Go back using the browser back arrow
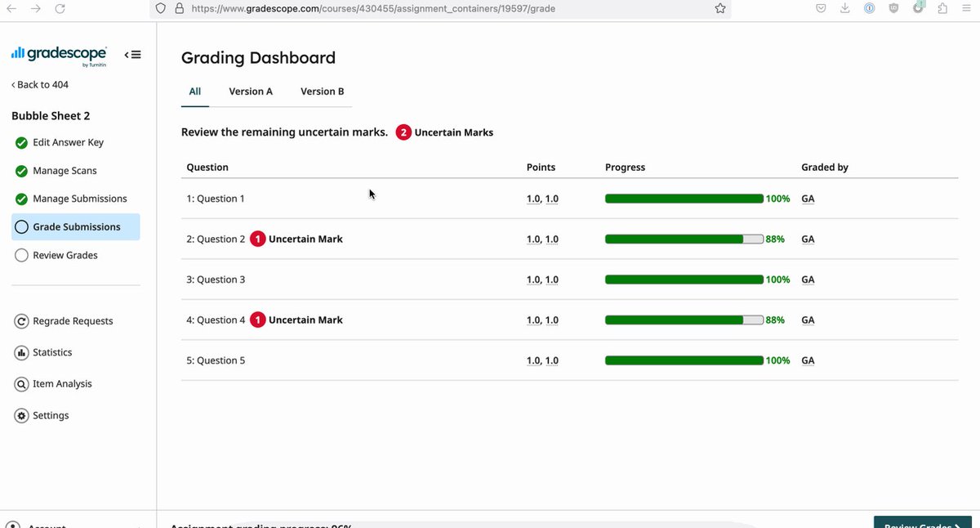Image resolution: width=980 pixels, height=528 pixels. click(x=11, y=8)
